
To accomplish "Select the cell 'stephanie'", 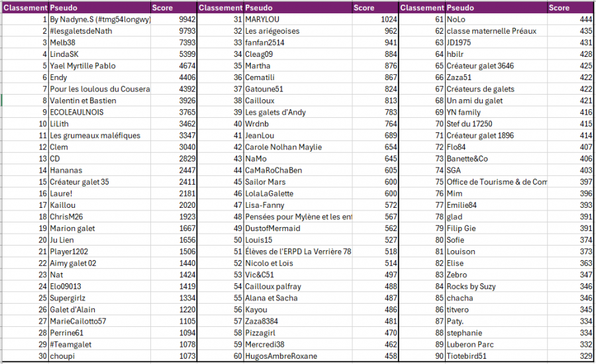I will coord(497,333).
